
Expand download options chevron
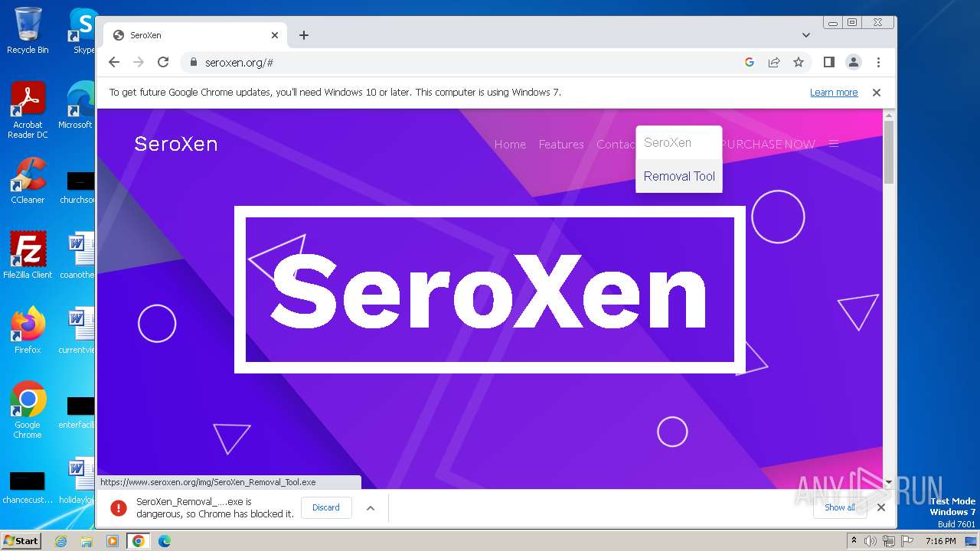point(371,507)
